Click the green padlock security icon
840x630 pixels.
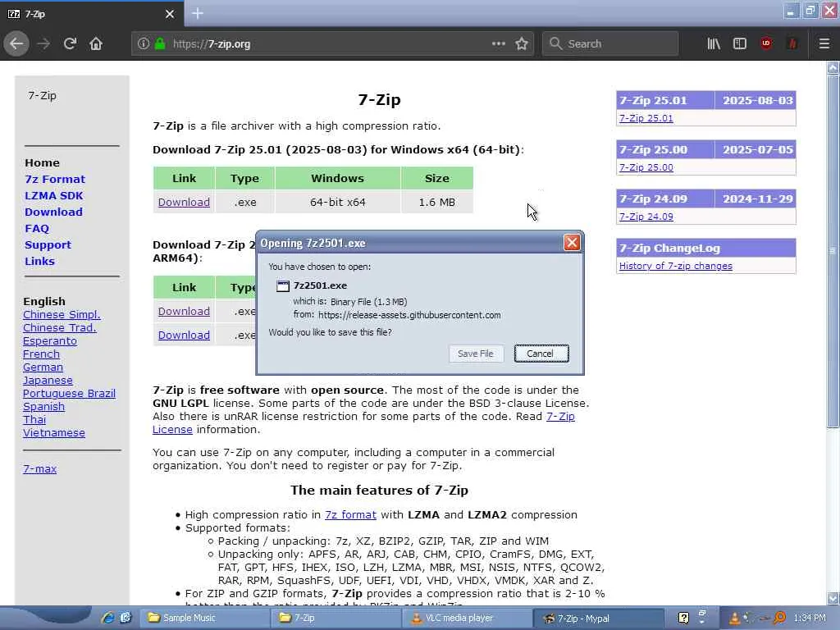[160, 43]
